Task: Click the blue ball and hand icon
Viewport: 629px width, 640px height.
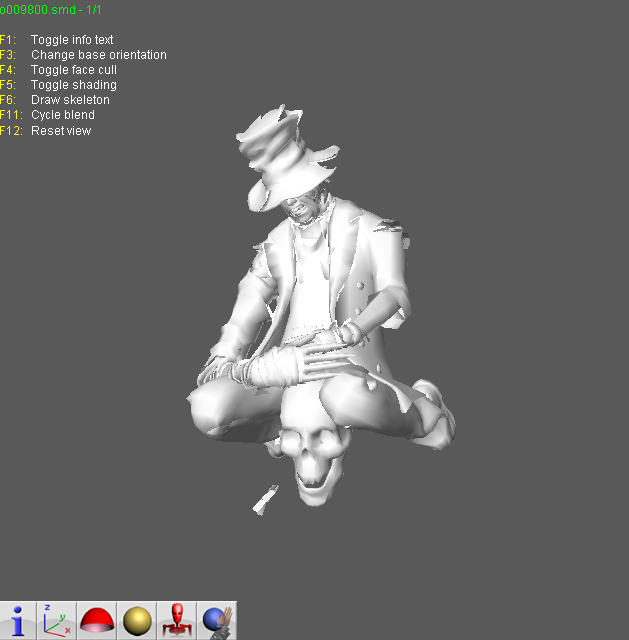Action: click(217, 620)
